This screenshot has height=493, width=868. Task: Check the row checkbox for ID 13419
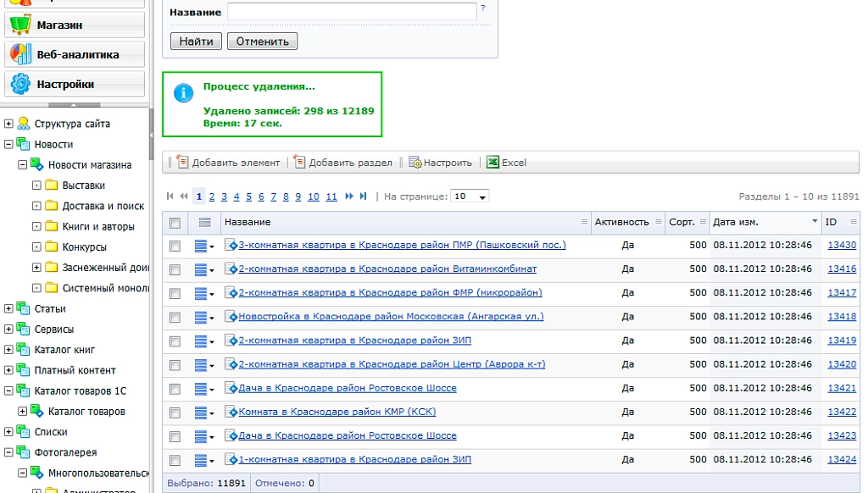[x=175, y=341]
